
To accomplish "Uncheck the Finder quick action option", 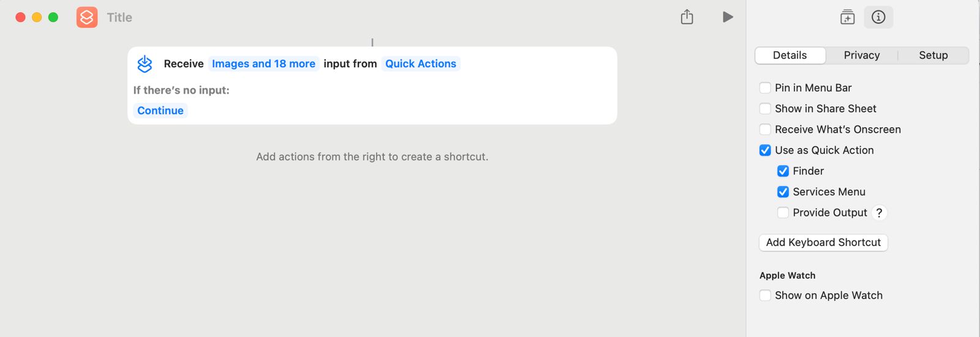I will [x=783, y=171].
